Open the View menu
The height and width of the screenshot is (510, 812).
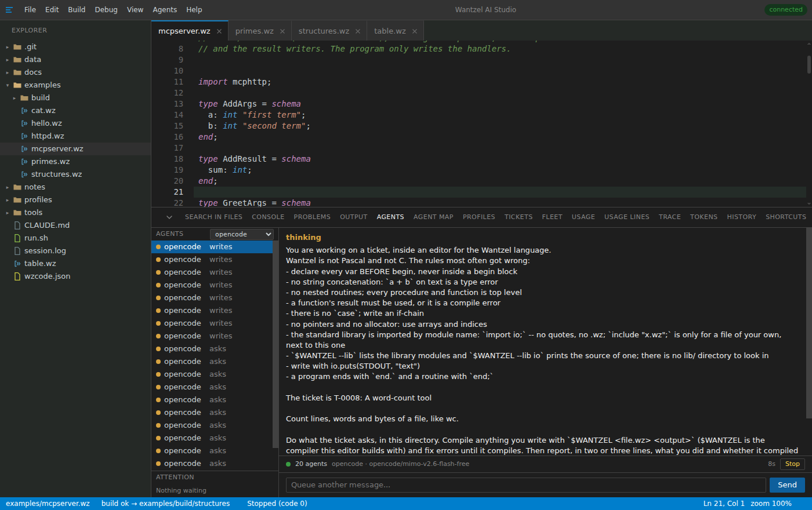coord(135,9)
